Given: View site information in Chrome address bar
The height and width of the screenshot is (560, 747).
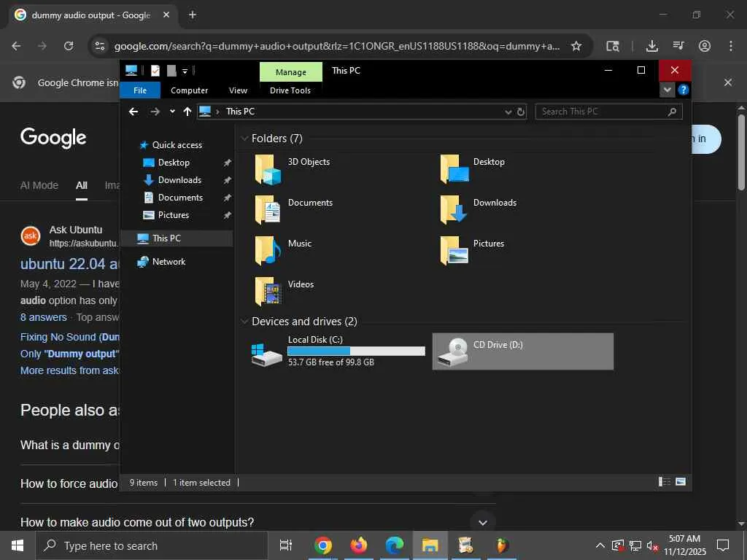Looking at the screenshot, I should pyautogui.click(x=99, y=46).
